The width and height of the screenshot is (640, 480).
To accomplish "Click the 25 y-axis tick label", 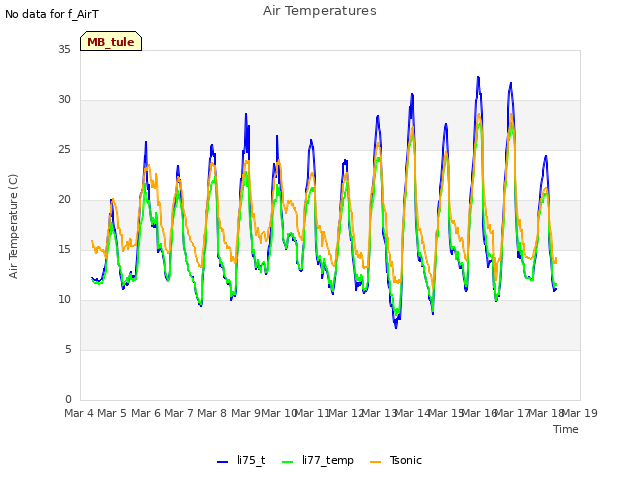I will 64,150.
